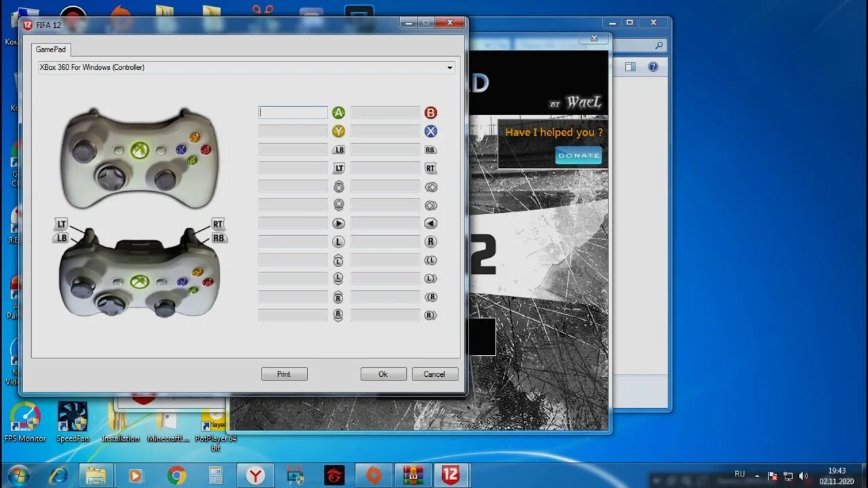Open the controller selection dropdown

(246, 68)
